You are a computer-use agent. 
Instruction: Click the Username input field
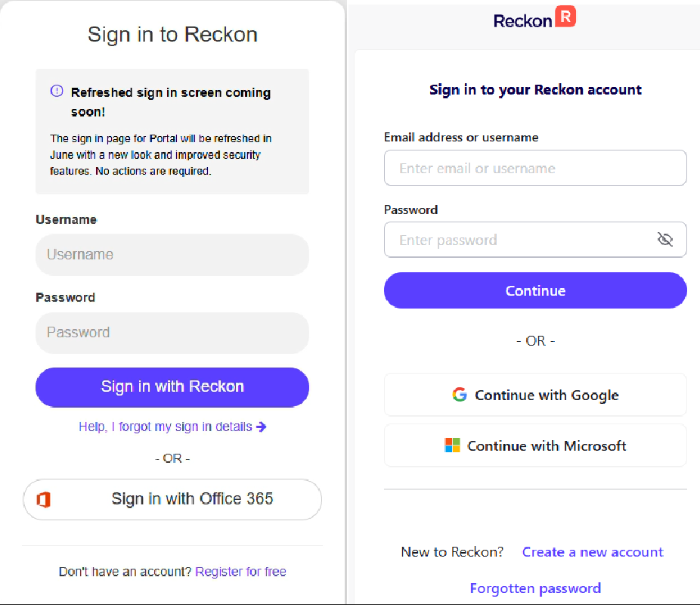coord(172,255)
